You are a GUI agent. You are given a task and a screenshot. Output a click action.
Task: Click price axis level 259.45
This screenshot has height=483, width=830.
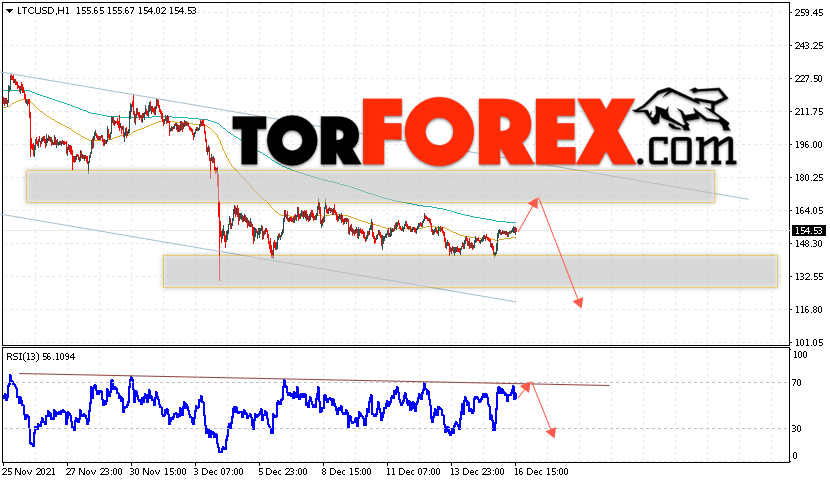pyautogui.click(x=808, y=13)
